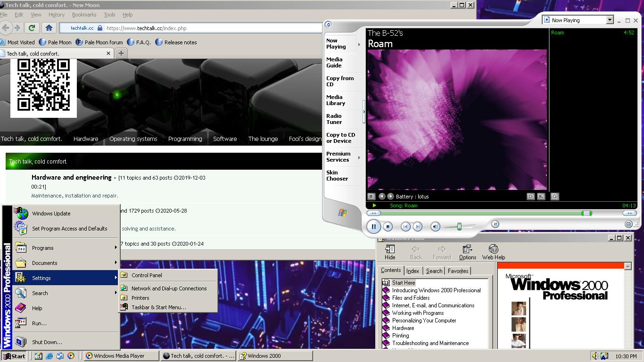
Task: Choose Shut Down in Start menu
Action: click(x=66, y=342)
